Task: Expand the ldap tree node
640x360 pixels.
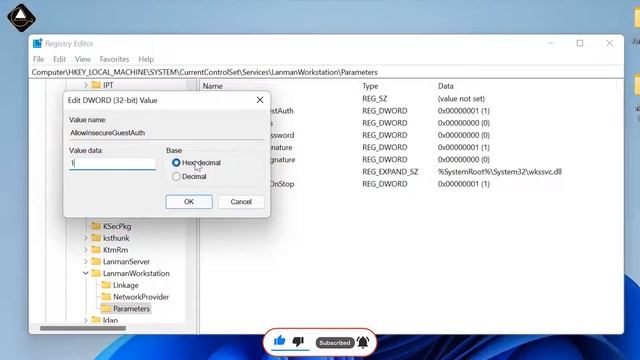Action: coord(86,320)
